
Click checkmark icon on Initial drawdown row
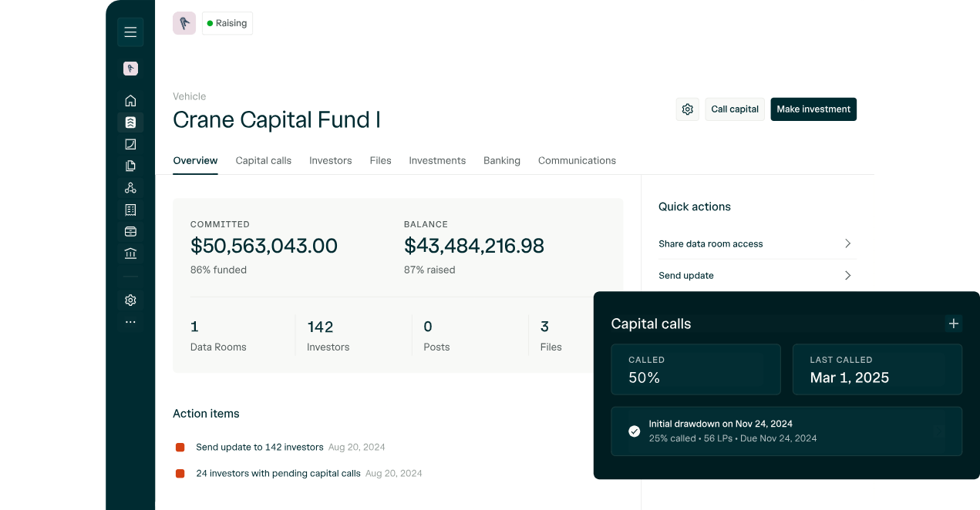(635, 431)
